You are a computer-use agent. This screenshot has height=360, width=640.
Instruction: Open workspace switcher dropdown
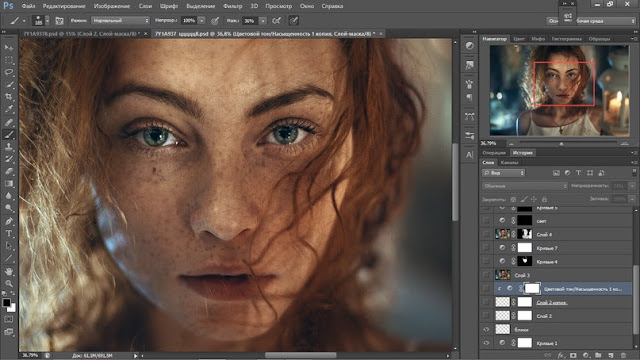click(591, 21)
